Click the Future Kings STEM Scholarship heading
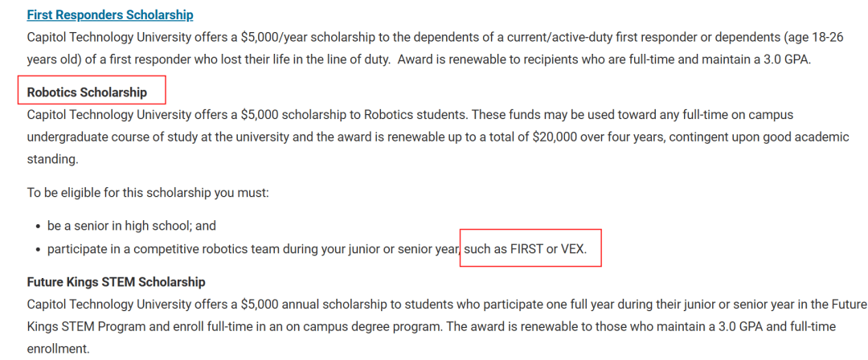 (116, 282)
